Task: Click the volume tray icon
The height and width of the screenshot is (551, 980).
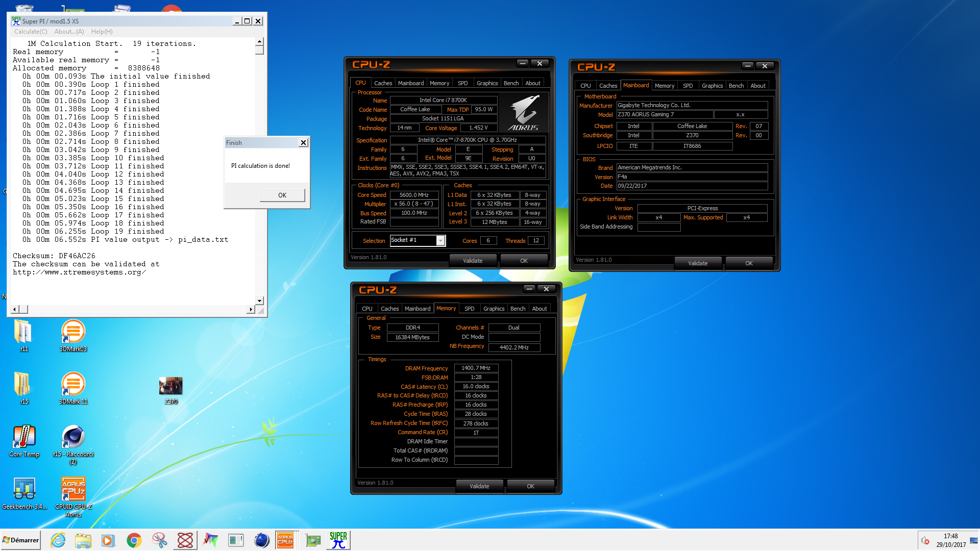Action: 925,540
